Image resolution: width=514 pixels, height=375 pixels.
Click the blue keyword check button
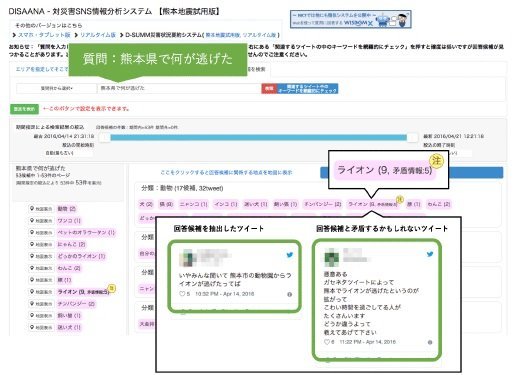pos(307,88)
